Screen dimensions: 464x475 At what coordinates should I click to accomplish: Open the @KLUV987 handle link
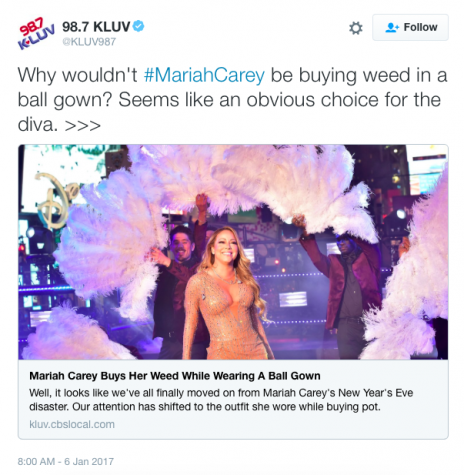[89, 42]
